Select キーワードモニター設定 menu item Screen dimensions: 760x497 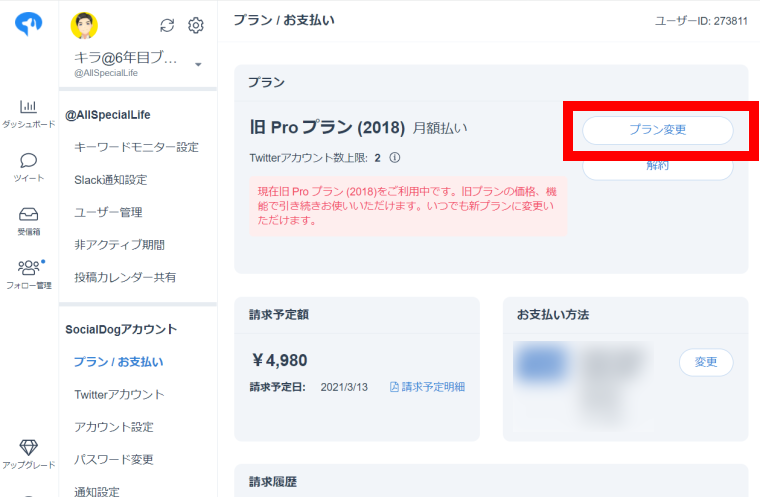(x=136, y=147)
